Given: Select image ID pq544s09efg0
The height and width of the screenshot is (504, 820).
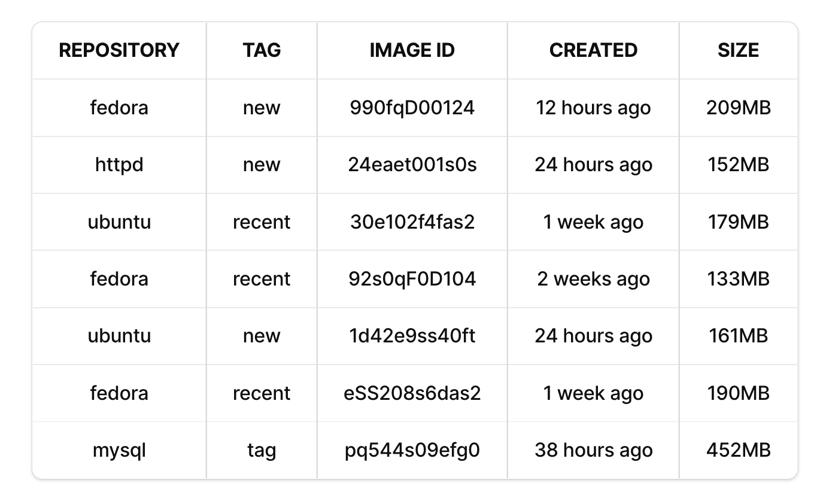Looking at the screenshot, I should (412, 450).
